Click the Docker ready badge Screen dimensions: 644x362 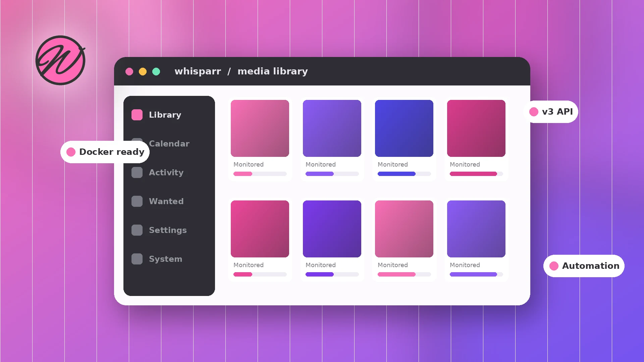105,152
